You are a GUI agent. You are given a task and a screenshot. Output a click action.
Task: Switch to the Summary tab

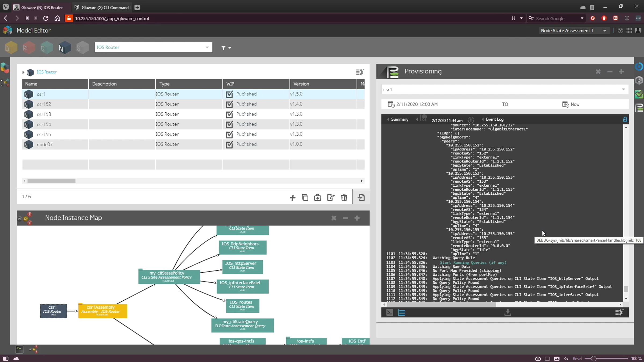pyautogui.click(x=399, y=119)
